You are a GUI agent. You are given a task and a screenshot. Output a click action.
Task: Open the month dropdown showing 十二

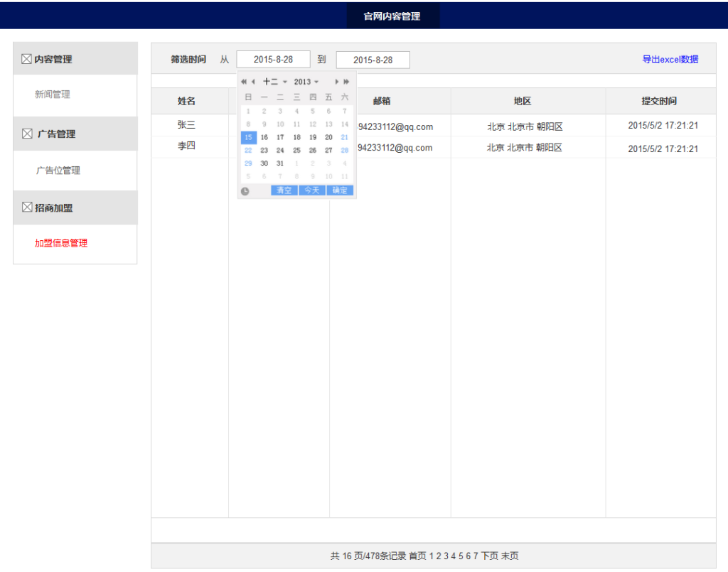click(274, 82)
